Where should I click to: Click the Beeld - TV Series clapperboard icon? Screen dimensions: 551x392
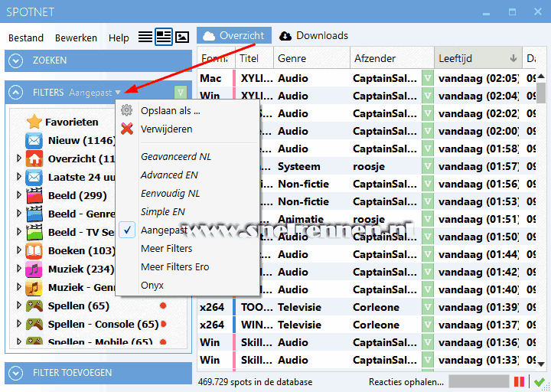pos(34,232)
